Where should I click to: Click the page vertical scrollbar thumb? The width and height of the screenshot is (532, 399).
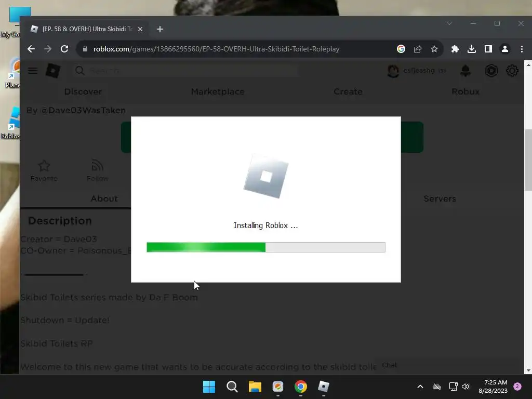[528, 160]
